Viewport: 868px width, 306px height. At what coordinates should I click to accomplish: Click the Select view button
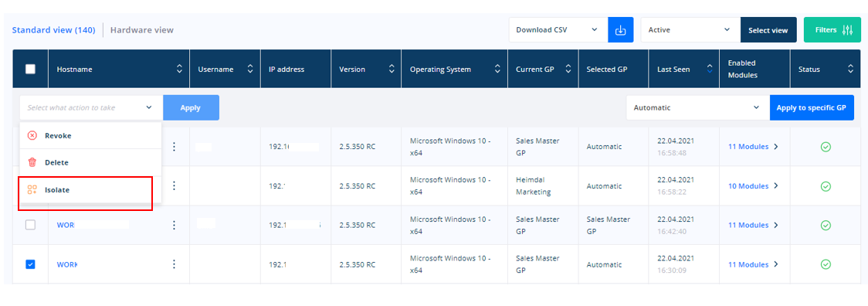768,30
